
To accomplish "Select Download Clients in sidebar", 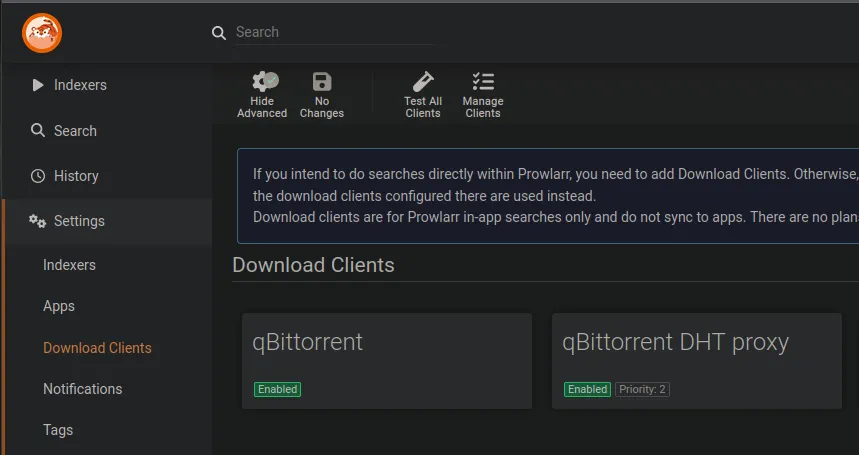I will [x=97, y=348].
